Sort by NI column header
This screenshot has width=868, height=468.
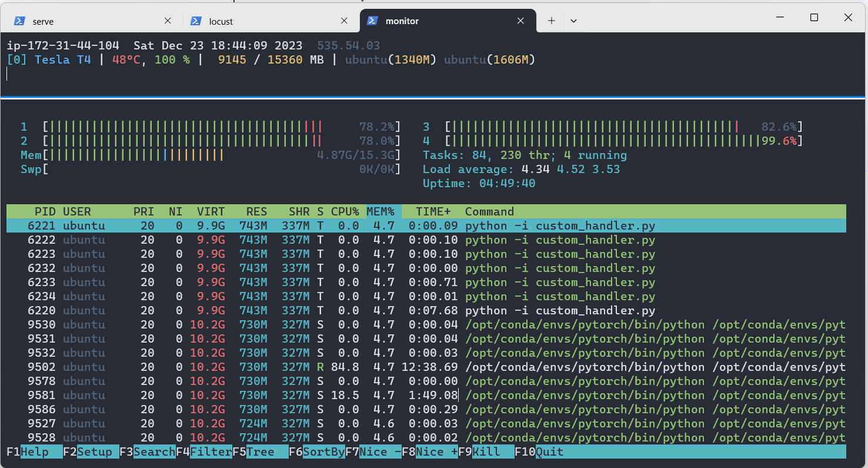tap(176, 211)
